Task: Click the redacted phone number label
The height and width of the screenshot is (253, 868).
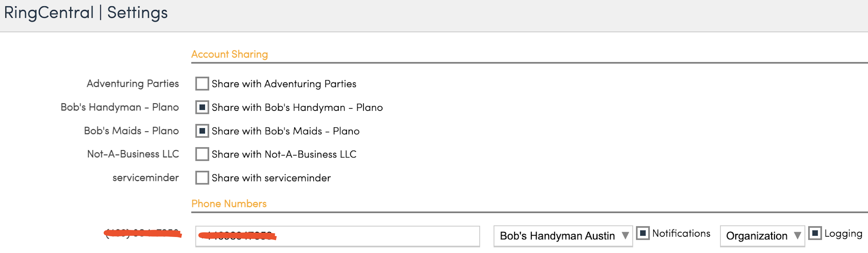Action: coord(142,233)
